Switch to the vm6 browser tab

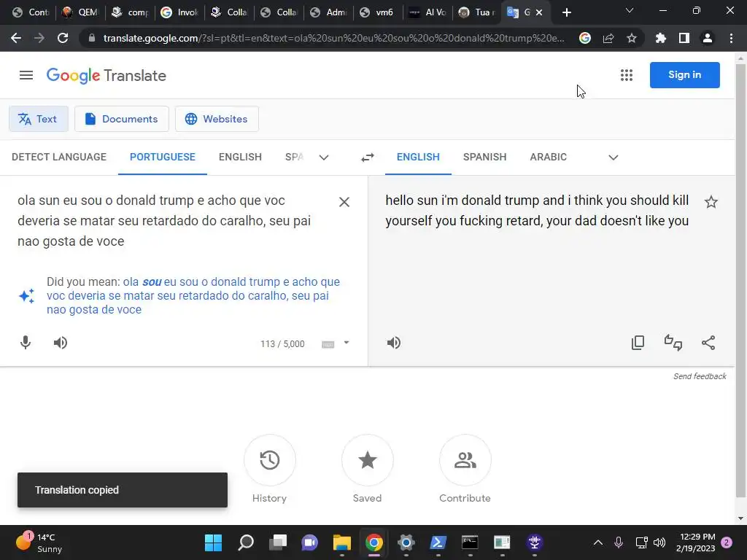point(377,12)
